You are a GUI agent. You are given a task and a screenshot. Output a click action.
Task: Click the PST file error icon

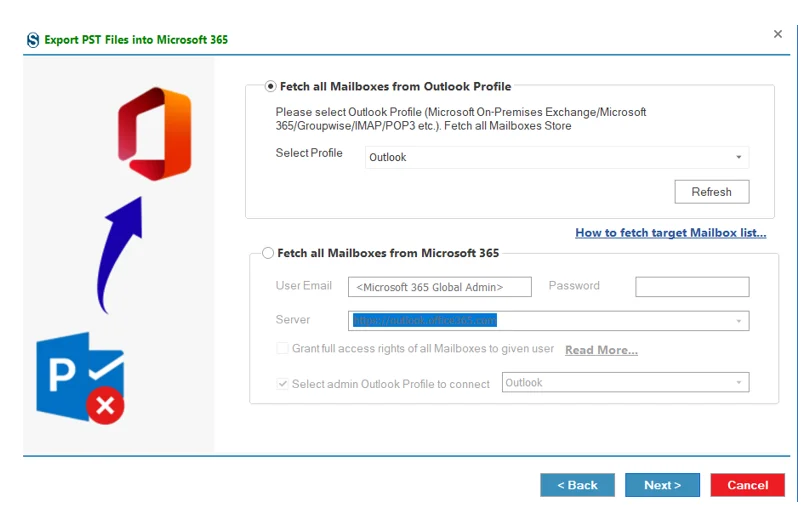point(80,378)
